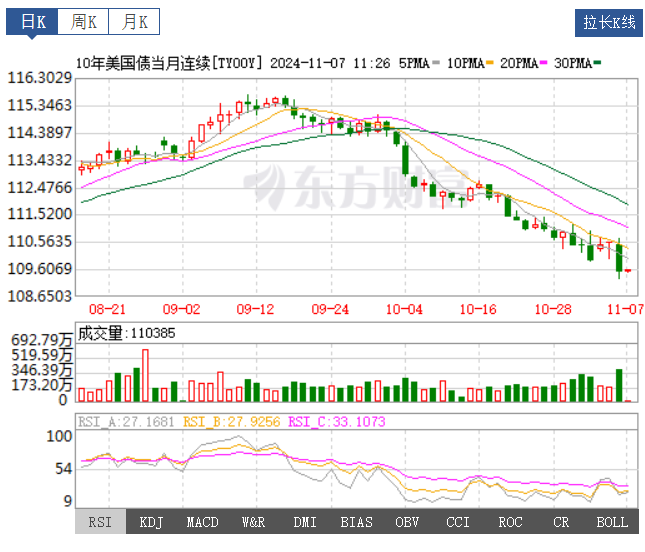
Task: Click the RSI axis label 54
Action: tap(64, 469)
